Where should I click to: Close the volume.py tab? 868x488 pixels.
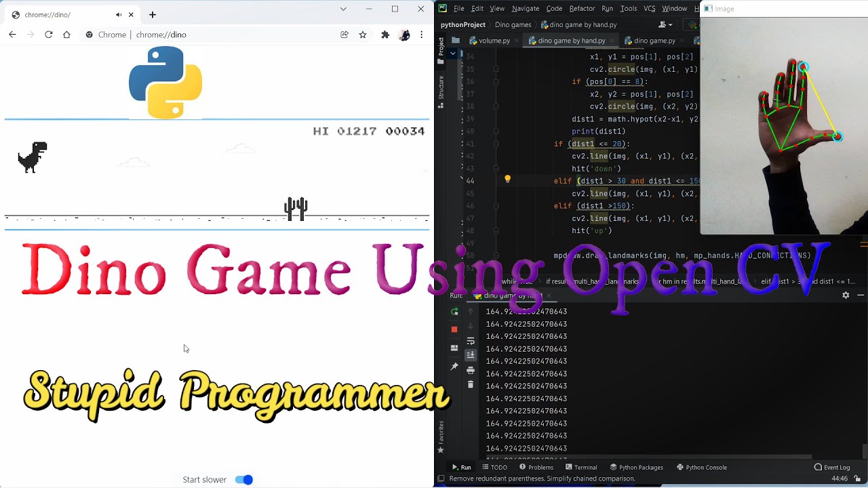point(518,41)
